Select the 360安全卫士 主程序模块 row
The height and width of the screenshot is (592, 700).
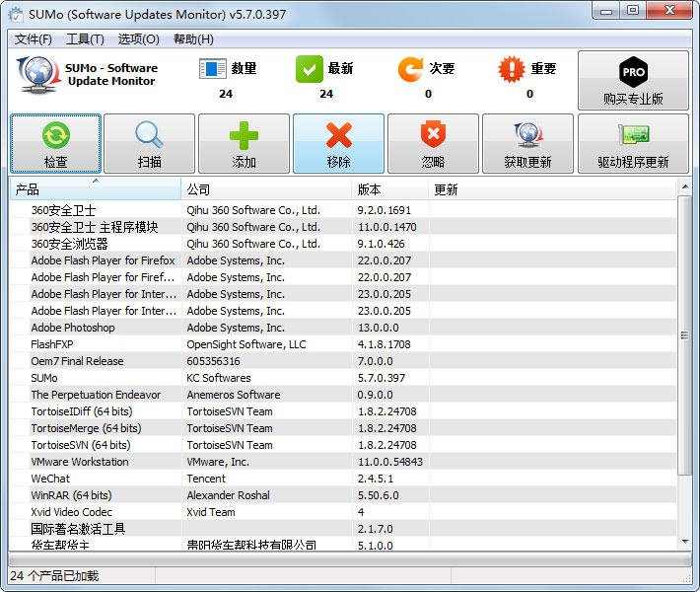click(x=343, y=227)
